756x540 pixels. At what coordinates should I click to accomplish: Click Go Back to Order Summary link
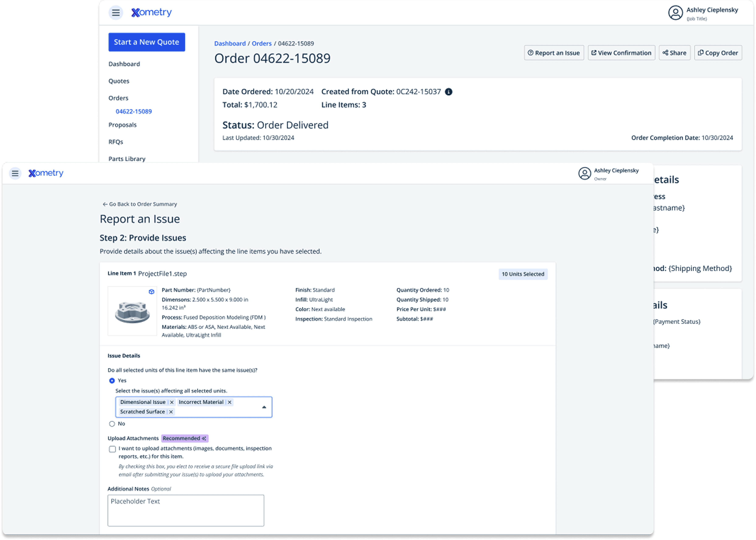(140, 204)
